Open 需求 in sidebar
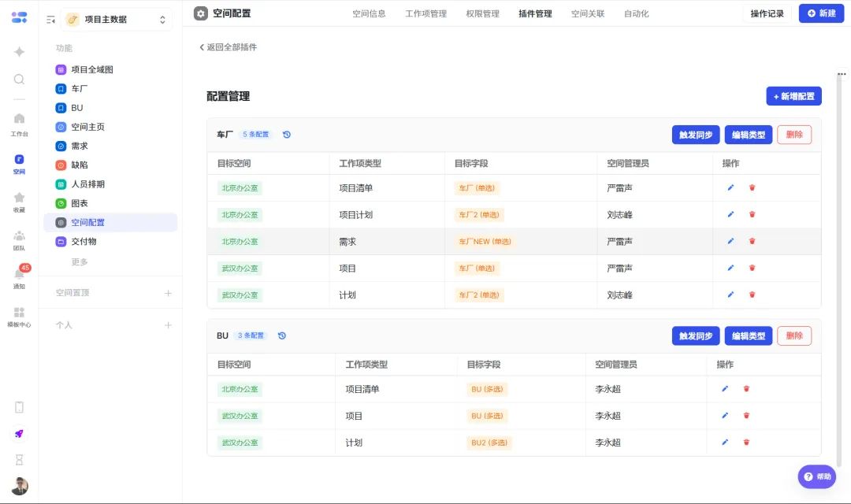 111,146
